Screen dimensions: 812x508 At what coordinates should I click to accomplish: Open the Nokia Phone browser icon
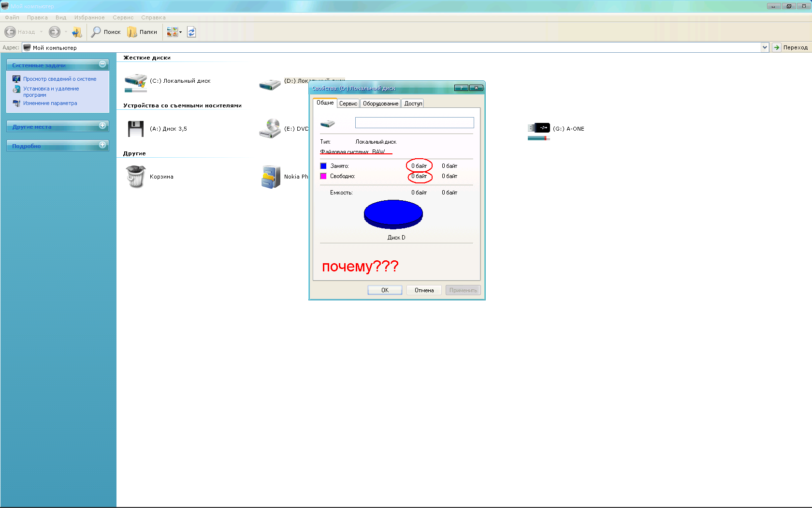click(271, 177)
